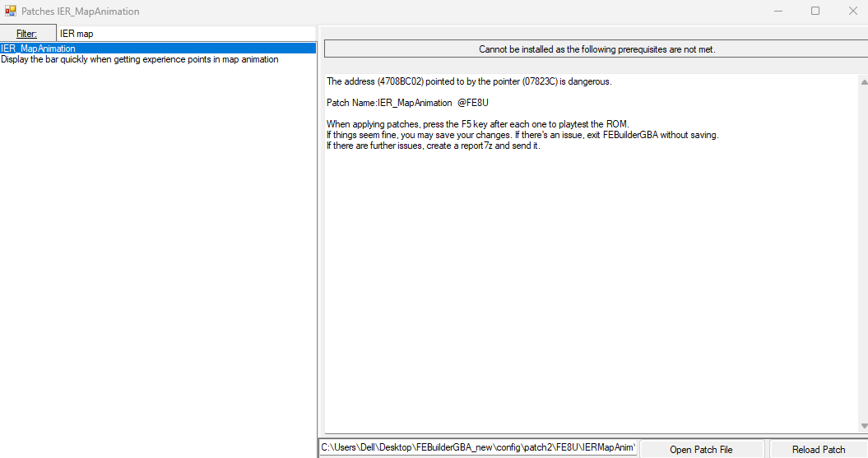Image resolution: width=868 pixels, height=458 pixels.
Task: Click the "Display the bar quickly" description line
Action: [x=140, y=59]
